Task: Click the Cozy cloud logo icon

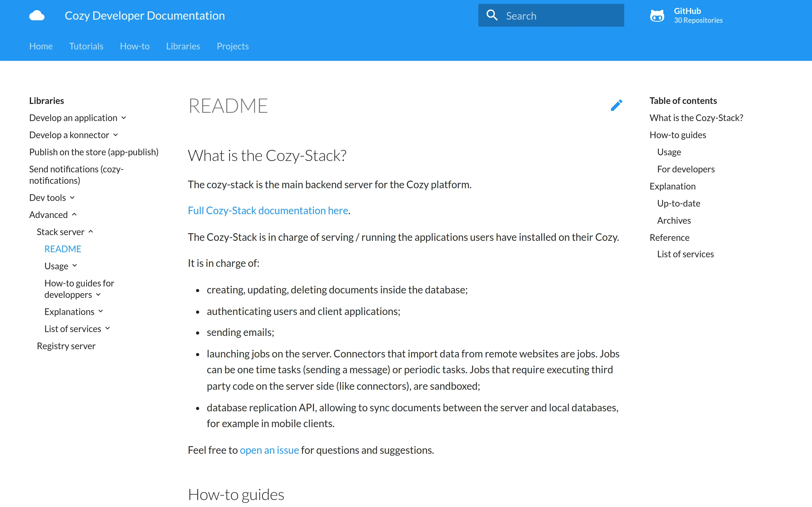Action: point(37,16)
